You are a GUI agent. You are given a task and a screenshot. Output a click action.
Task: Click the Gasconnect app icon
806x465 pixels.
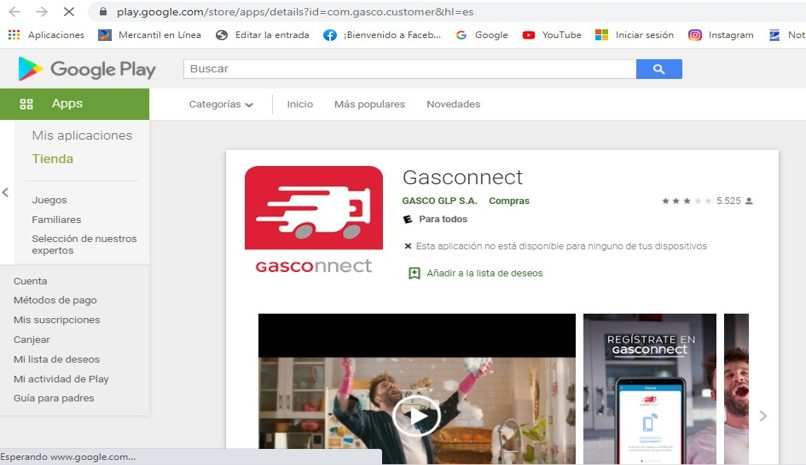point(314,220)
